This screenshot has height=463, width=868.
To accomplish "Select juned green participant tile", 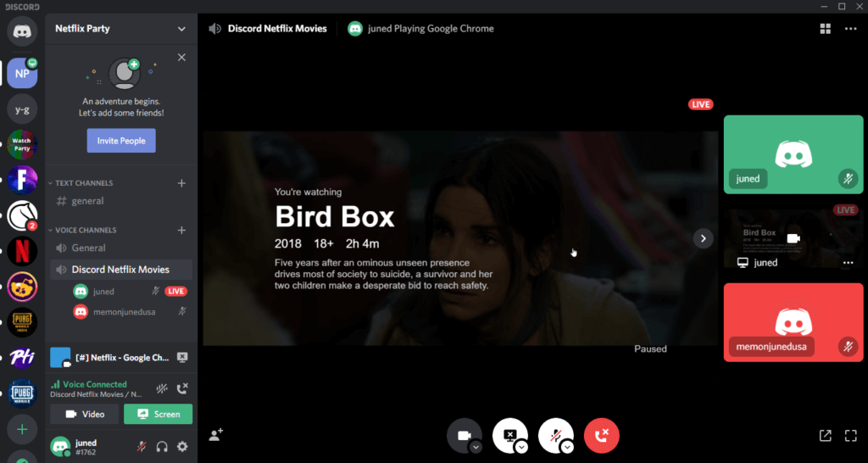I will tap(793, 154).
